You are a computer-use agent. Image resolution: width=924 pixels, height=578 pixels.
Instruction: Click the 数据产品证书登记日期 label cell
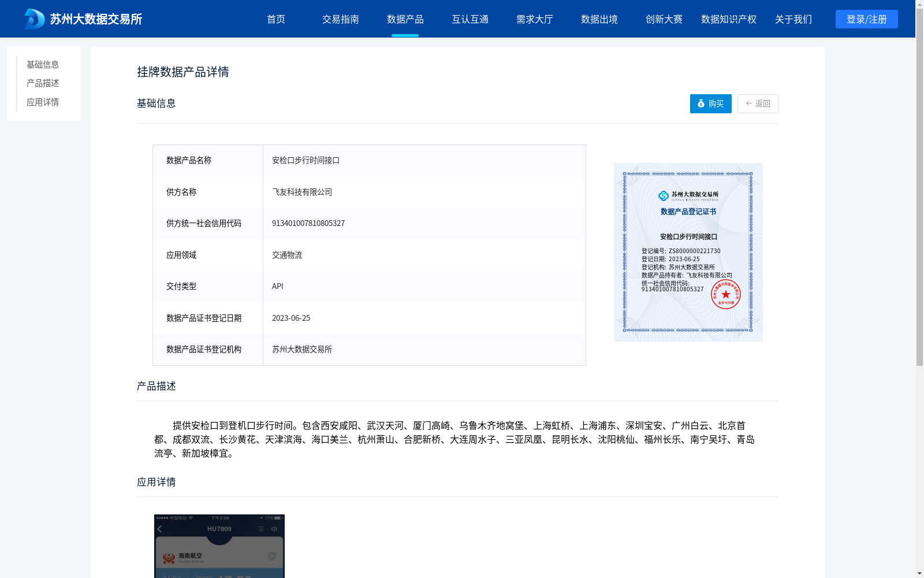click(x=208, y=318)
